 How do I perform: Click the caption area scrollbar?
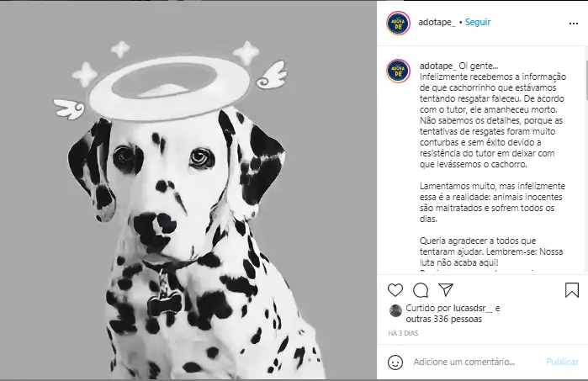[585, 78]
